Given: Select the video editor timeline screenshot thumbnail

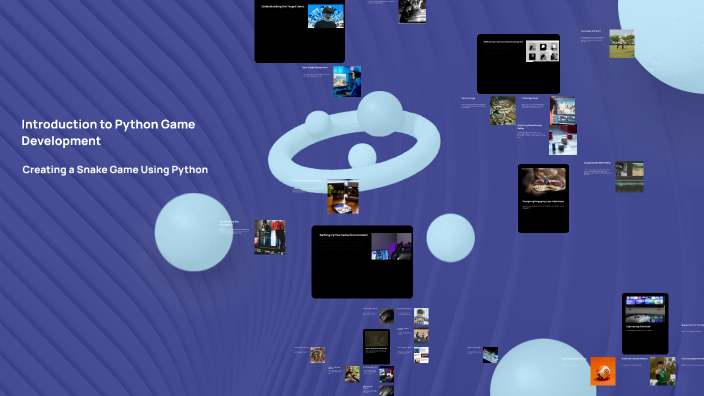Looking at the screenshot, I should pos(629,177).
